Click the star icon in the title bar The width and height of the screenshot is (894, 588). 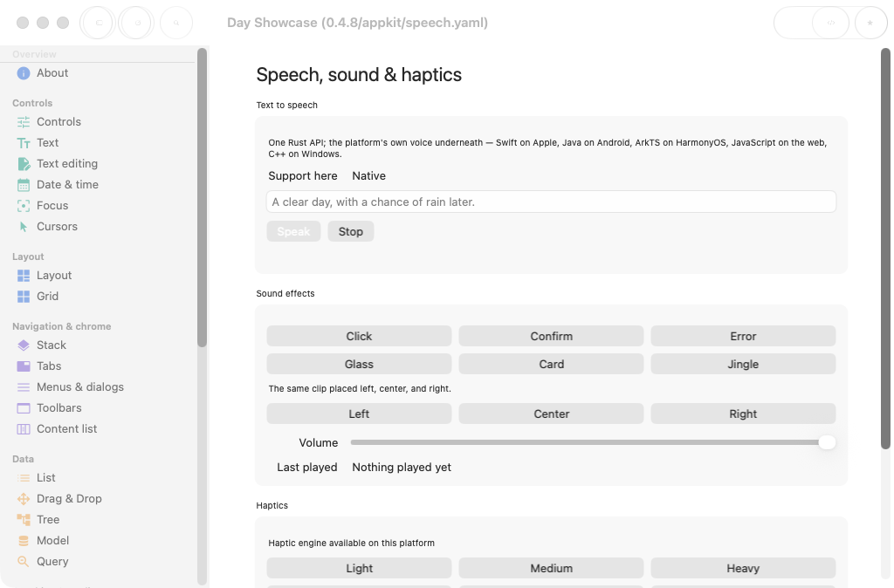click(x=870, y=23)
